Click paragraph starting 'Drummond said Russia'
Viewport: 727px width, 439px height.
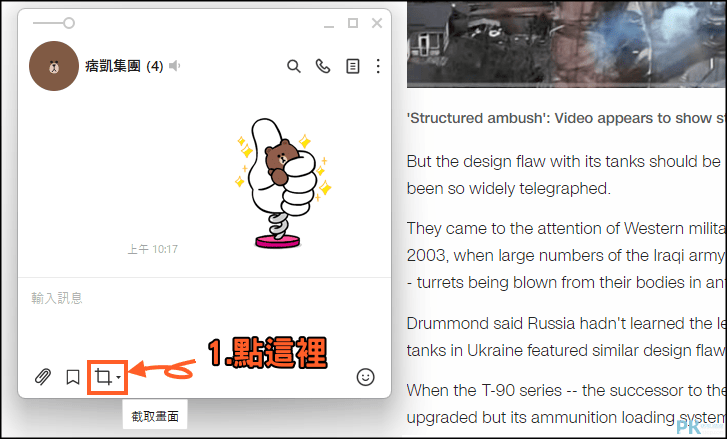(567, 337)
